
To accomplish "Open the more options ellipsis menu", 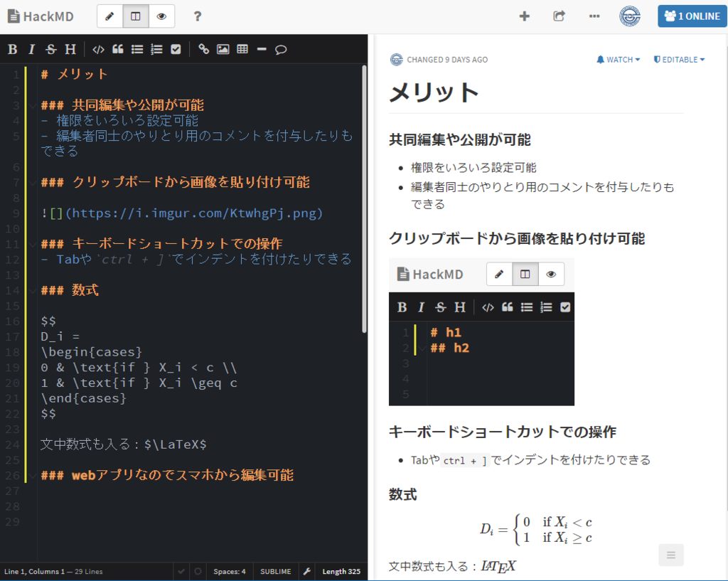I will coord(594,16).
